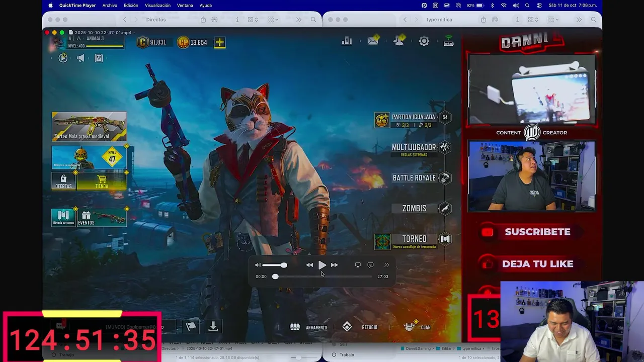Open the Apple menu
Viewport: 644px width, 362px height.
[x=50, y=6]
